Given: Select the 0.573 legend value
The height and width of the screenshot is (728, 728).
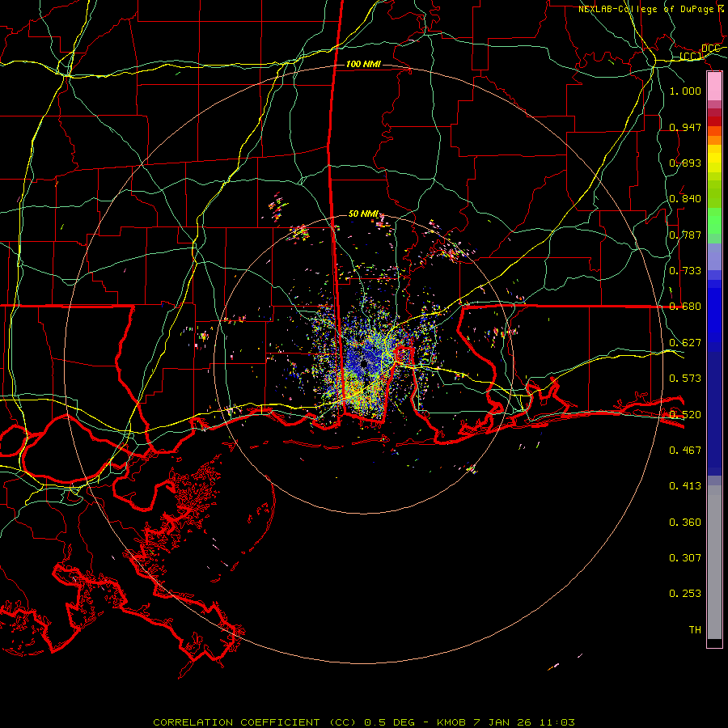Looking at the screenshot, I should 685,379.
